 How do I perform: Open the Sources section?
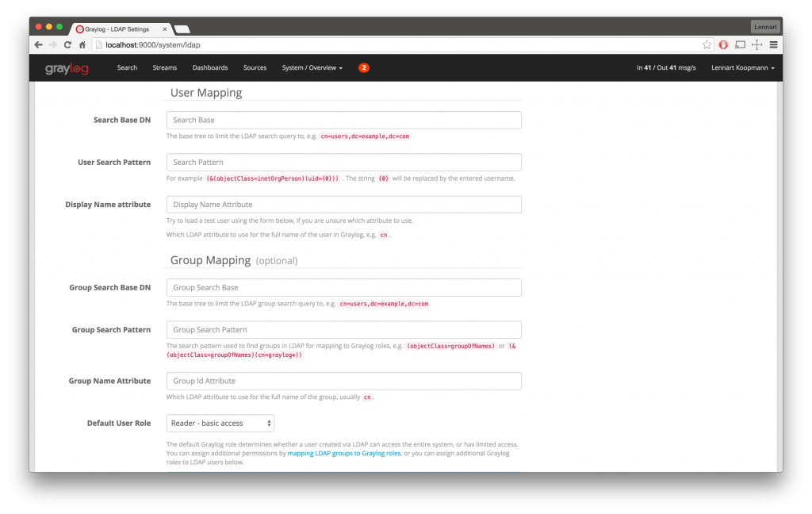tap(255, 68)
